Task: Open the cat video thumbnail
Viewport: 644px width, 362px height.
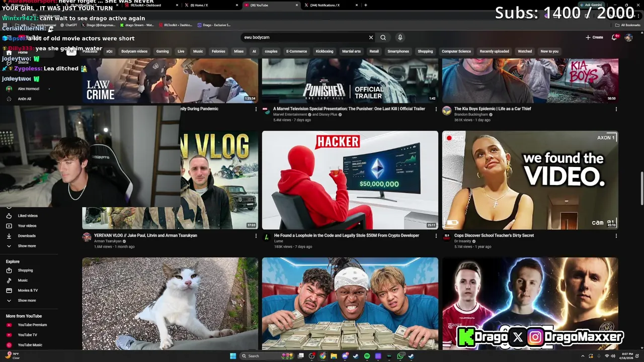Action: click(x=170, y=304)
